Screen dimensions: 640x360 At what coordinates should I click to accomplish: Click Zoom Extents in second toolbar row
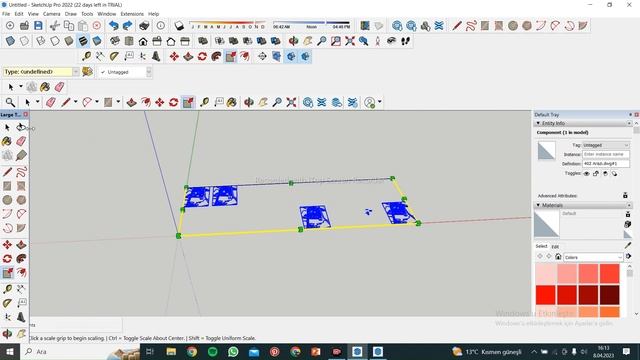point(350,41)
